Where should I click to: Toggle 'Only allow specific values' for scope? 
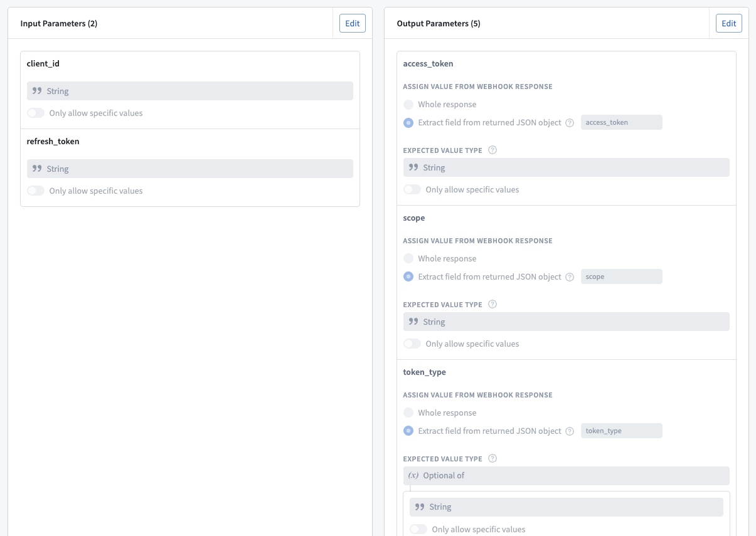(x=412, y=344)
